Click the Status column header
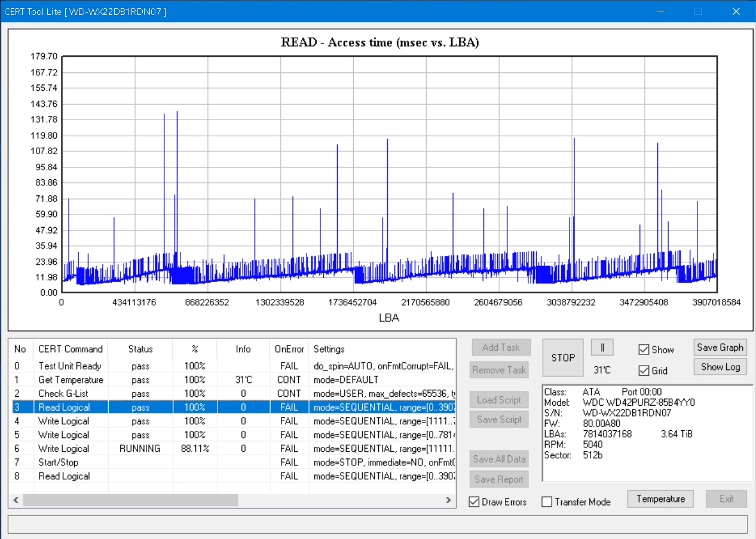756x539 pixels. tap(140, 349)
